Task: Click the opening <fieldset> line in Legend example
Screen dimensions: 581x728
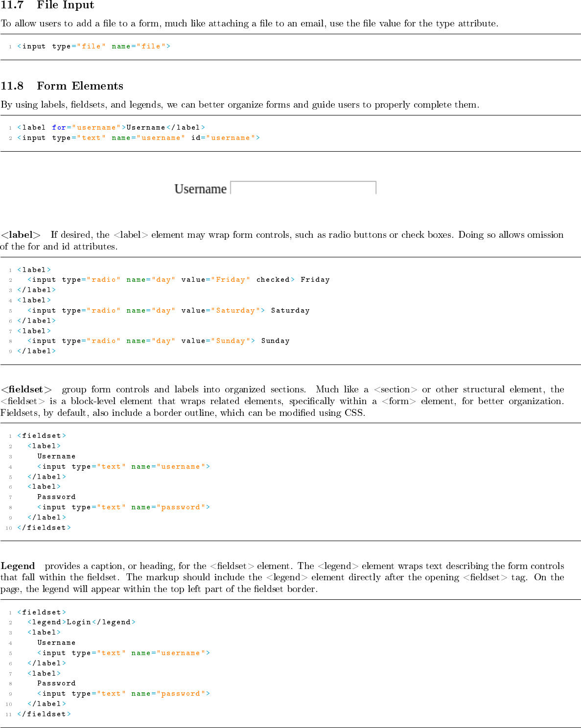Action: 42,613
